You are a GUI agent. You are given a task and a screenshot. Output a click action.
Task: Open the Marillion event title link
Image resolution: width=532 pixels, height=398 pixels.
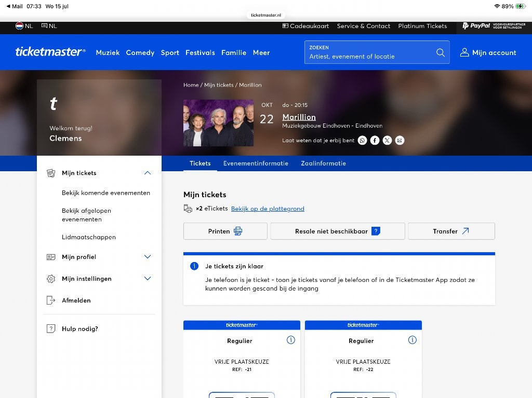pyautogui.click(x=299, y=117)
